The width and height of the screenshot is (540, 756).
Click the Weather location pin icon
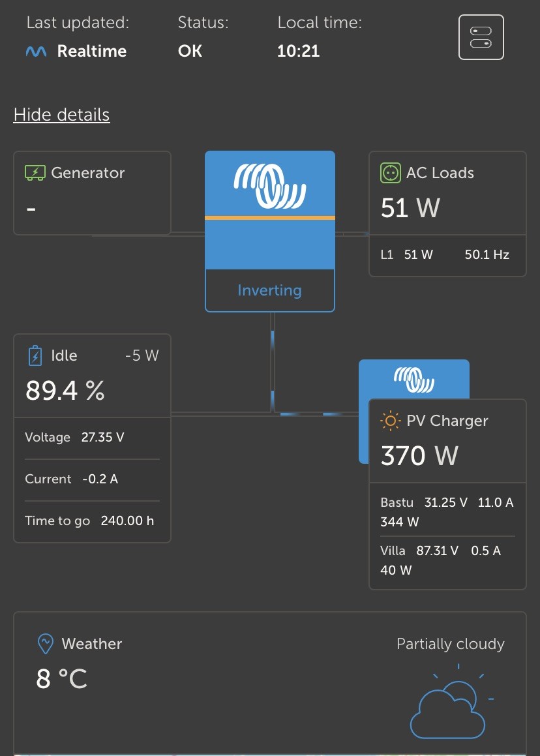coord(45,644)
